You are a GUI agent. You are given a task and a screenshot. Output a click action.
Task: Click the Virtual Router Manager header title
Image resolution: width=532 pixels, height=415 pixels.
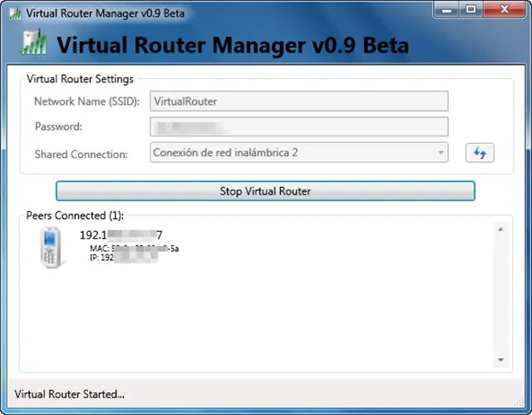(x=233, y=45)
